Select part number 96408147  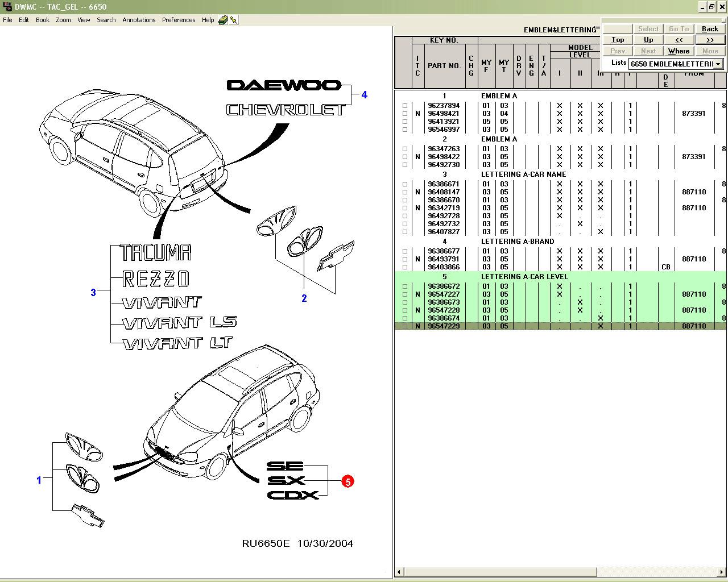pyautogui.click(x=444, y=192)
